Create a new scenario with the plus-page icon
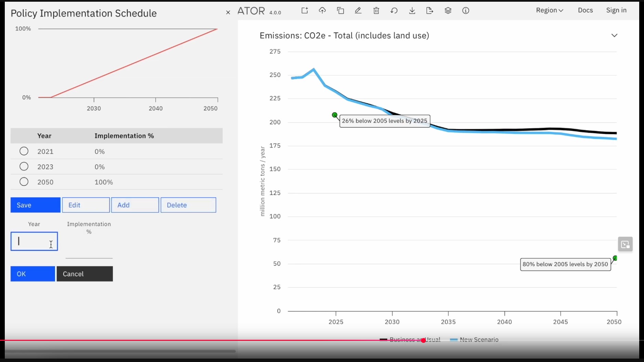The image size is (644, 362). tap(305, 11)
